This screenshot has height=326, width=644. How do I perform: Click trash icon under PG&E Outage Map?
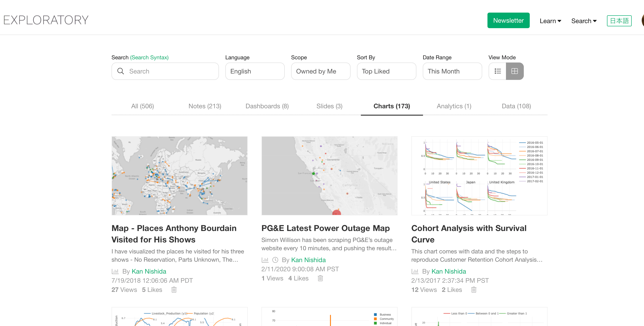click(320, 278)
